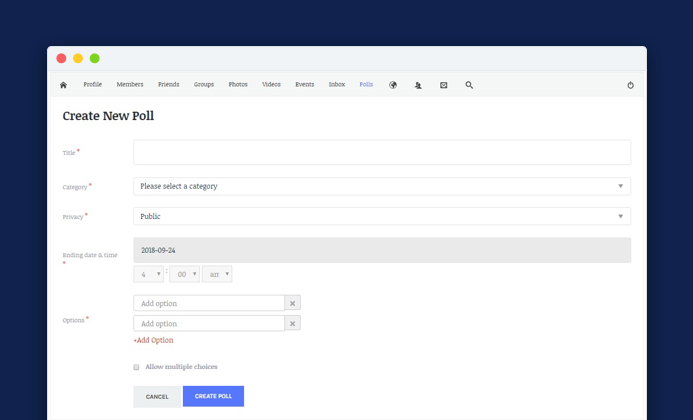Open the Members menu item
This screenshot has height=420, width=693.
tap(130, 84)
